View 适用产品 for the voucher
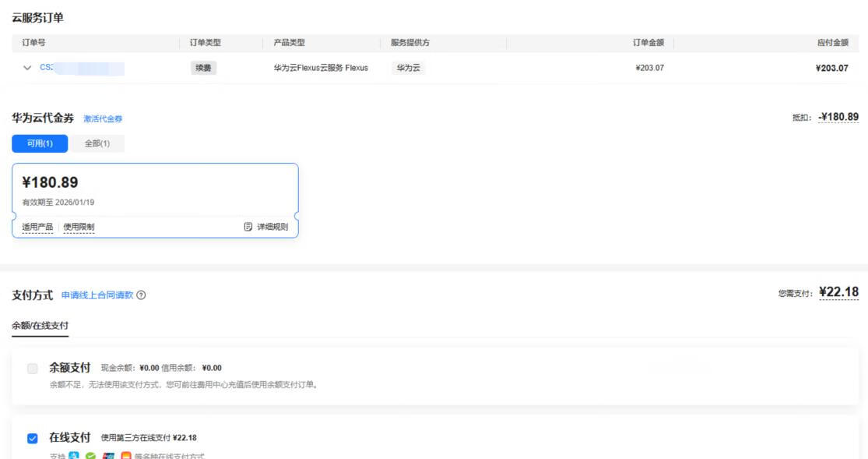Image resolution: width=868 pixels, height=459 pixels. point(37,227)
